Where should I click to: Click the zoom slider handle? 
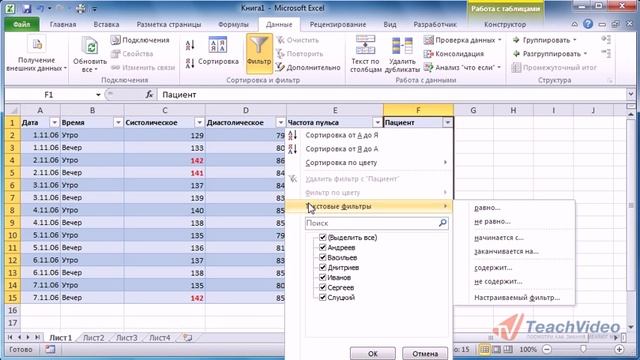(x=583, y=349)
